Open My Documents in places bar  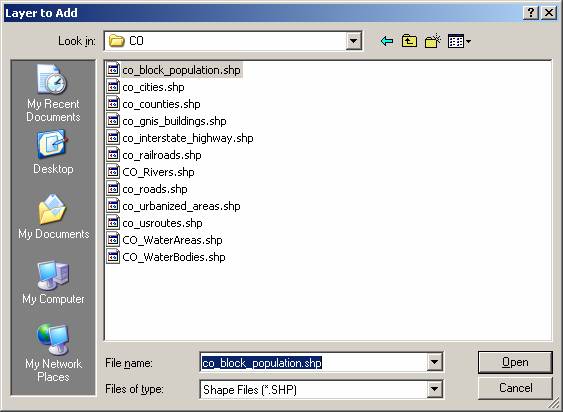click(x=53, y=217)
